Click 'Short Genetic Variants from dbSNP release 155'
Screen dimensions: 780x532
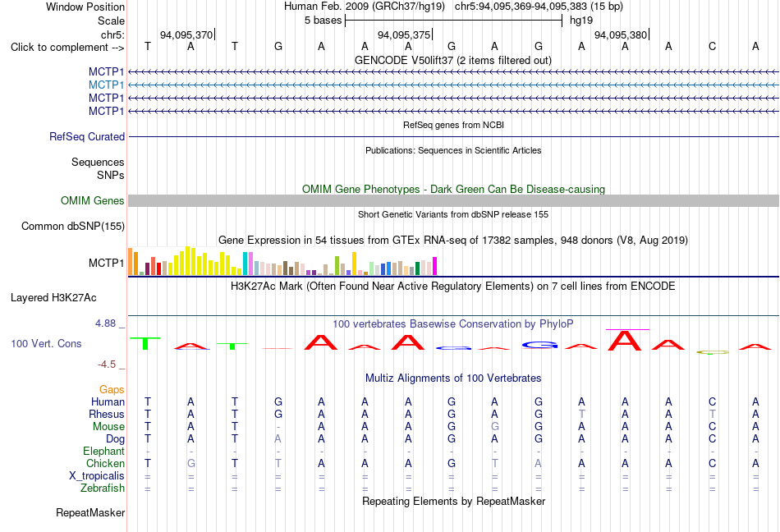[453, 214]
